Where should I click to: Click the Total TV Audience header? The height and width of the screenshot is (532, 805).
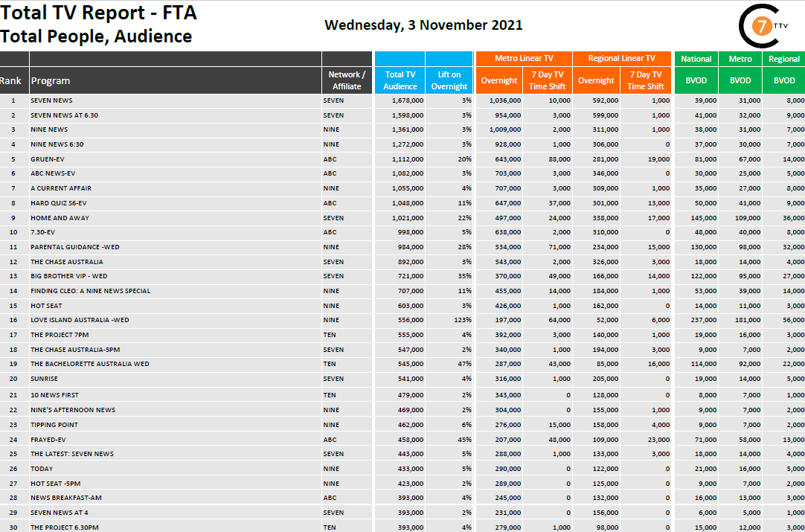(400, 80)
